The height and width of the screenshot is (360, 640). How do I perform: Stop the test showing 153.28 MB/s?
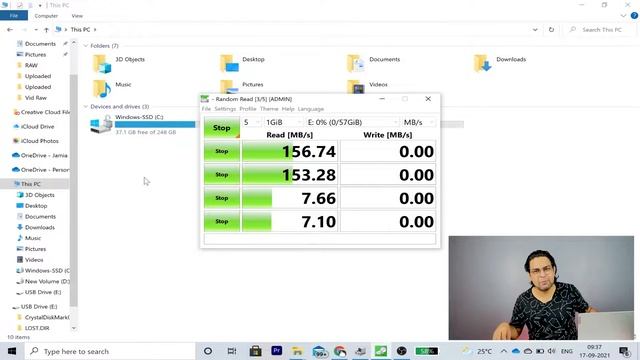[222, 175]
